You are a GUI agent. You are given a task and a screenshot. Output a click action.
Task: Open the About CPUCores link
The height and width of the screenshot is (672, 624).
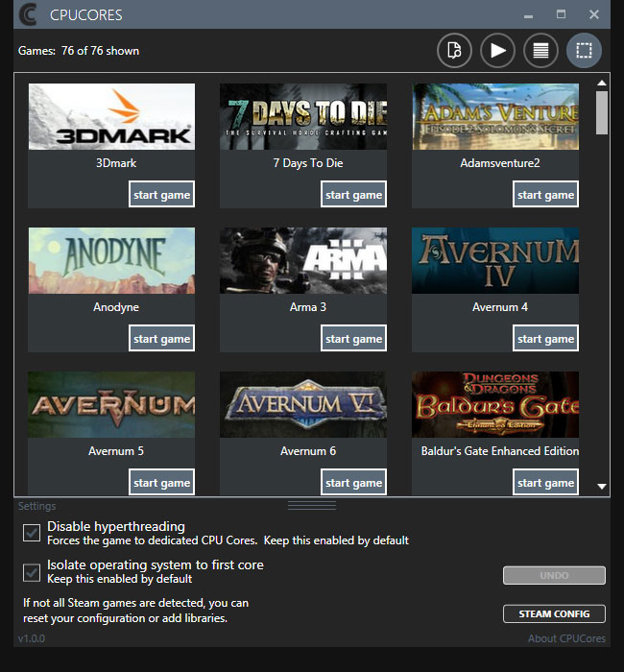[566, 638]
